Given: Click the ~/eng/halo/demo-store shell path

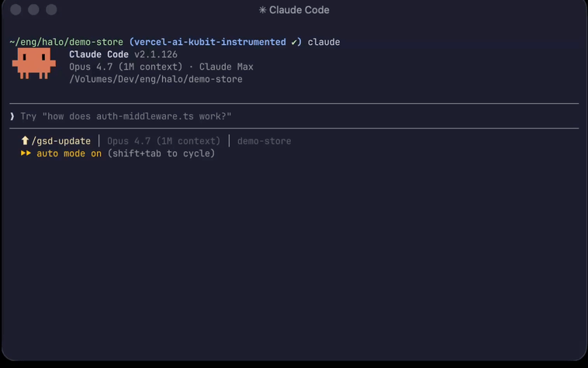Looking at the screenshot, I should click(x=67, y=42).
